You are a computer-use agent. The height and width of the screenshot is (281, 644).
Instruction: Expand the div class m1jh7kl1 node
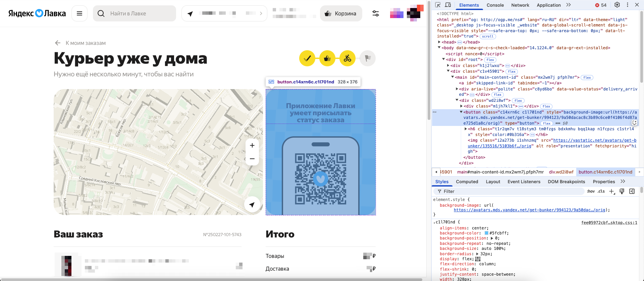pyautogui.click(x=462, y=106)
